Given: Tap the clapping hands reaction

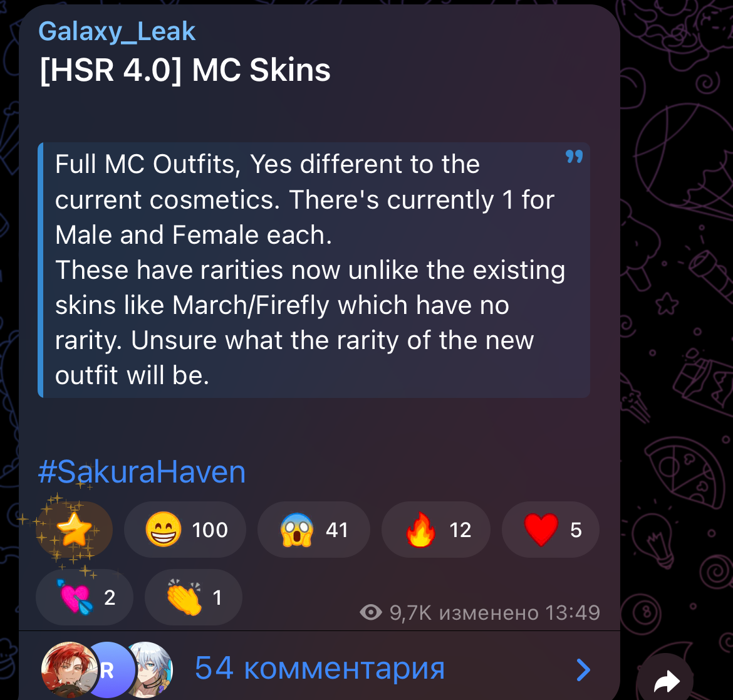Looking at the screenshot, I should pos(194,597).
